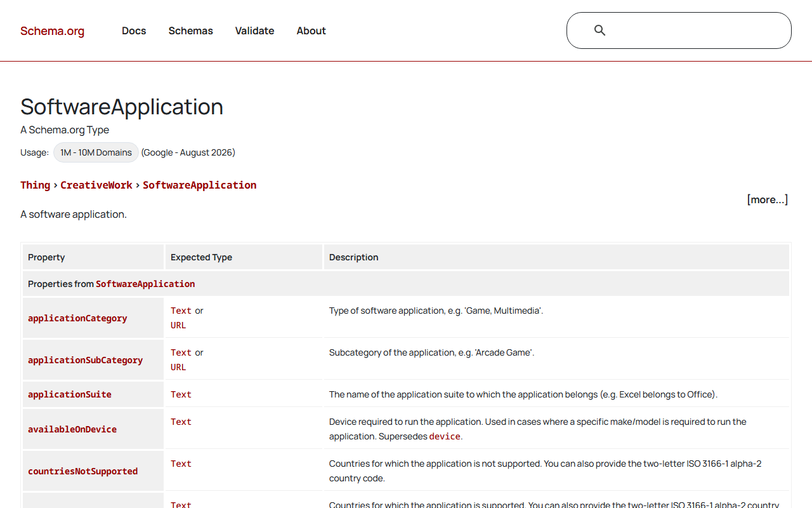
Task: Click URL type in applicationSubCategory row
Action: 178,367
